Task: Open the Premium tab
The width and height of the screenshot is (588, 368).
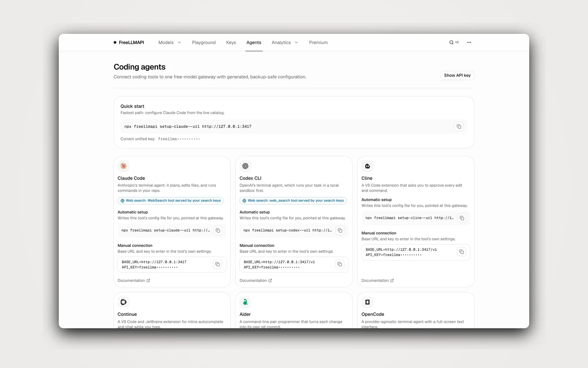Action: pyautogui.click(x=318, y=43)
